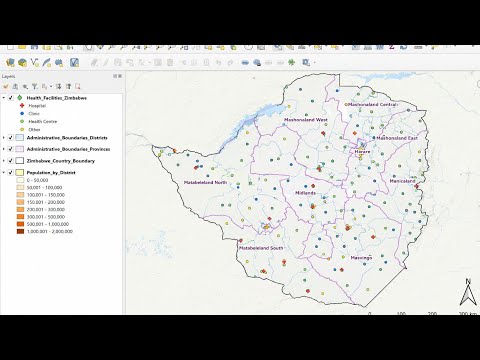Click the Redo arrow
Image resolution: width=480 pixels, height=360 pixels.
231,62
